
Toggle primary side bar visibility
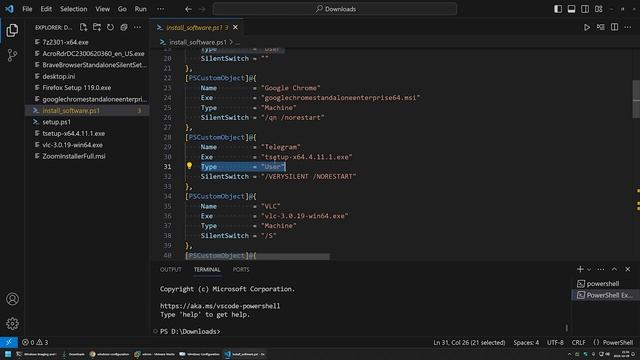tap(558, 9)
